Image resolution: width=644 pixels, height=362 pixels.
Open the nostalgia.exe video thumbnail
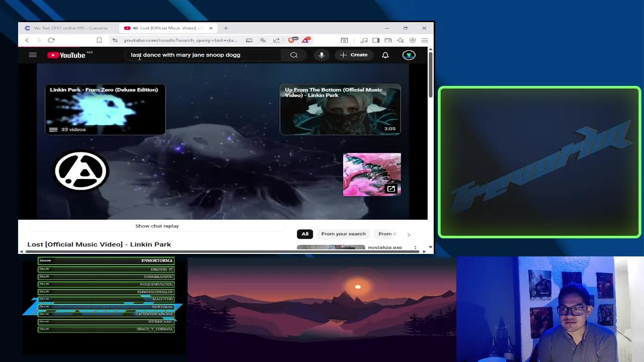331,247
